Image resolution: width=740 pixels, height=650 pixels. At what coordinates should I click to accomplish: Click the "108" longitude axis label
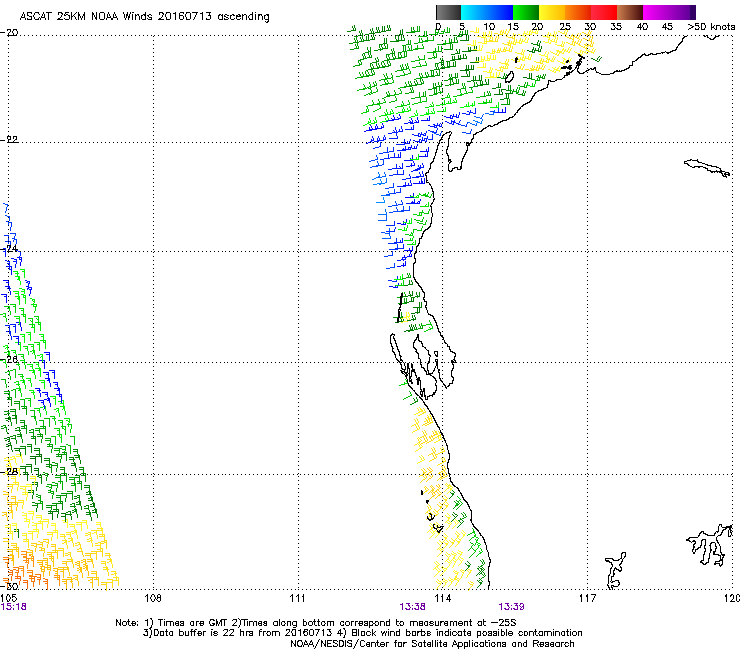[153, 598]
